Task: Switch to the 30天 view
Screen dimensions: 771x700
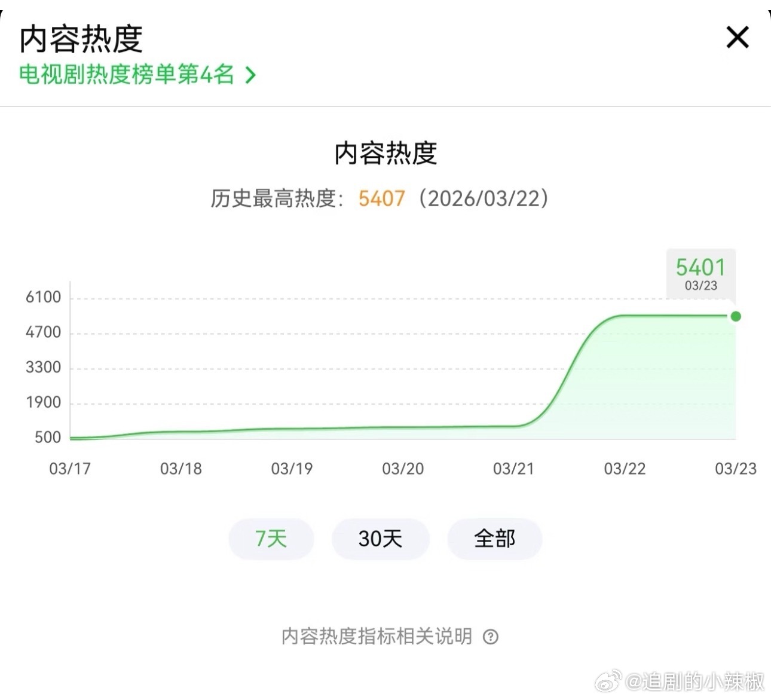Action: point(380,539)
